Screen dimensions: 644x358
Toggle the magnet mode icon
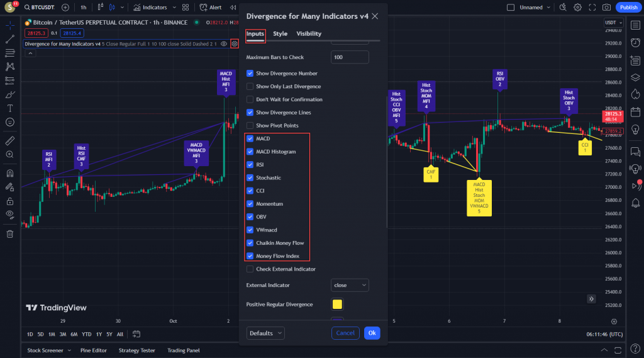[10, 173]
